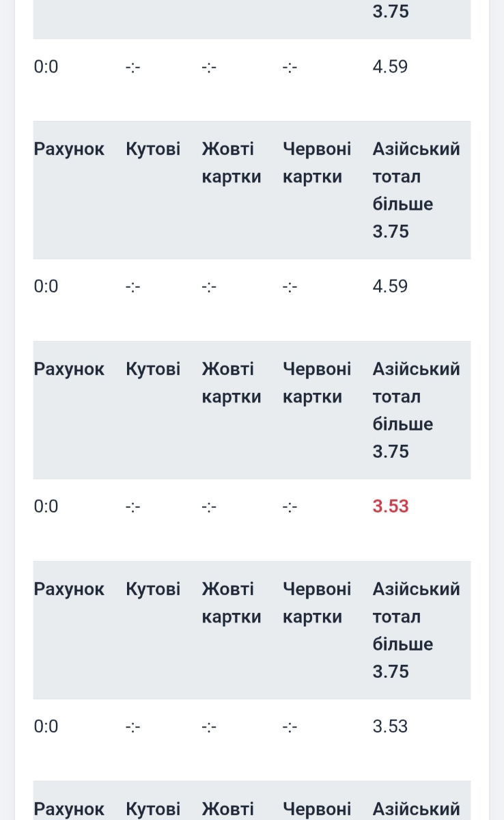Click the 4.59 value under a fully visible header
Screen dimensions: 504x820
[390, 286]
